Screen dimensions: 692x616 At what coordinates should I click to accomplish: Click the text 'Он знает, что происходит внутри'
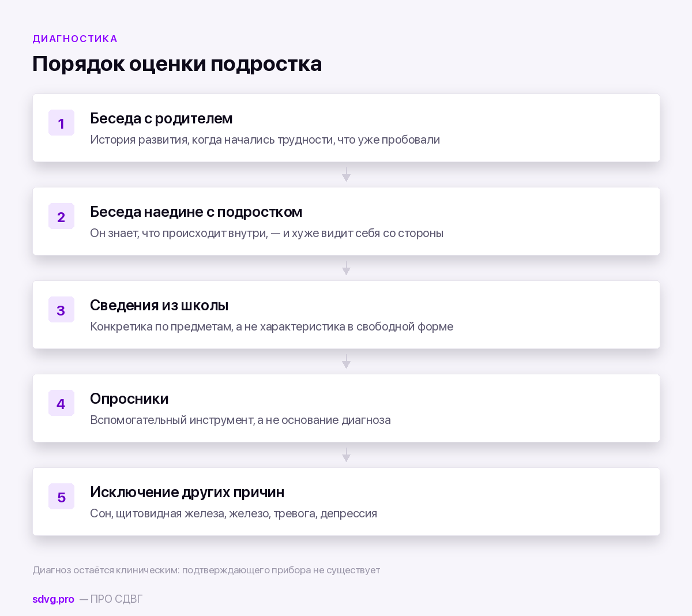179,233
